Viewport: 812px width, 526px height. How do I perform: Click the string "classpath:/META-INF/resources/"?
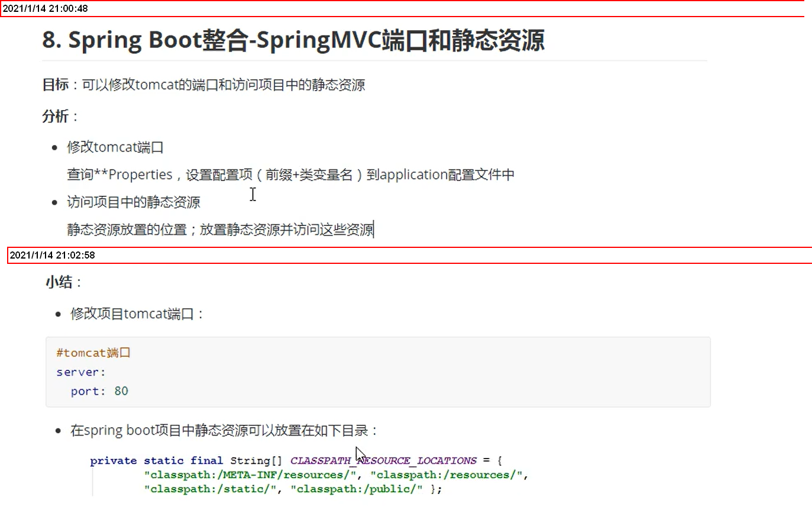coord(251,475)
